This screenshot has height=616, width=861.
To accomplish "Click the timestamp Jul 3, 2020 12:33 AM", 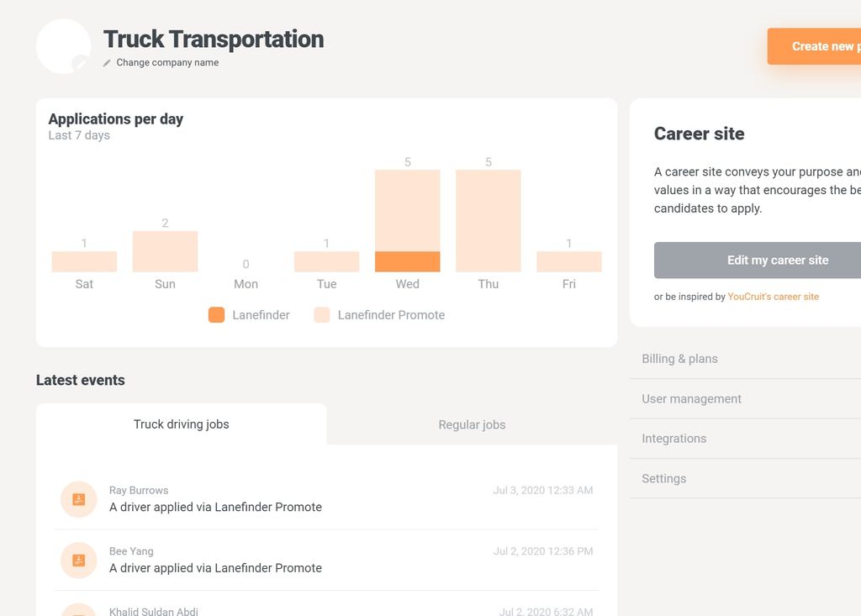I will (543, 490).
